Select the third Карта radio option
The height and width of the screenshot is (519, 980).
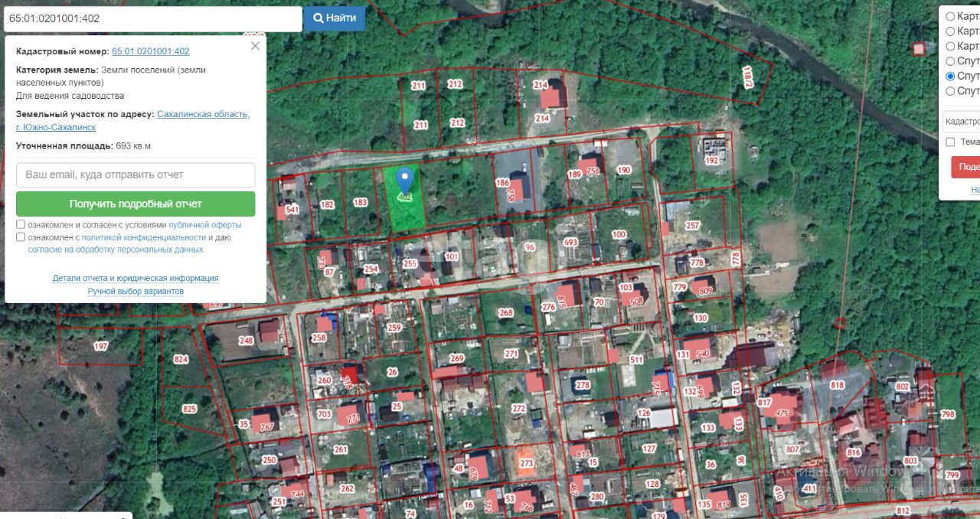pos(950,46)
